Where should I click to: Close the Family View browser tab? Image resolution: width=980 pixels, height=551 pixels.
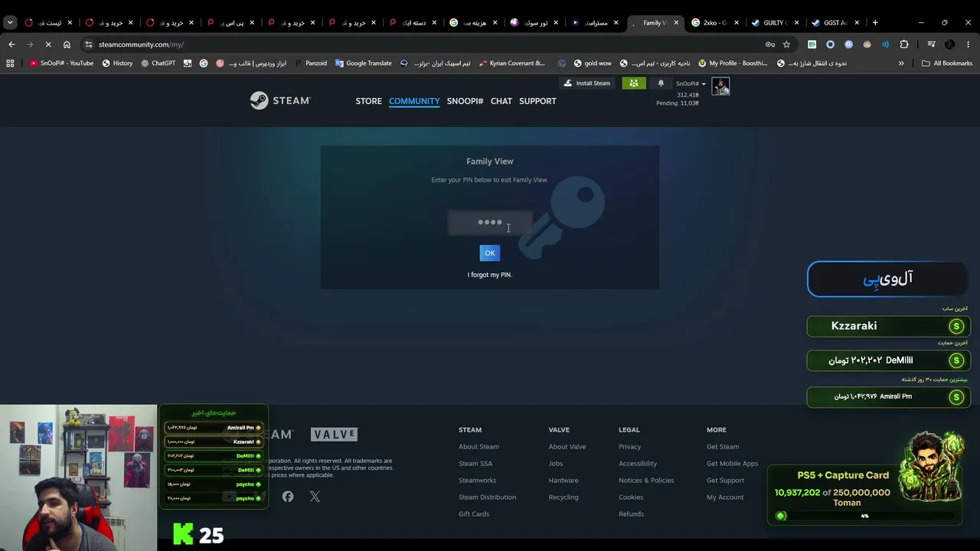[x=676, y=23]
